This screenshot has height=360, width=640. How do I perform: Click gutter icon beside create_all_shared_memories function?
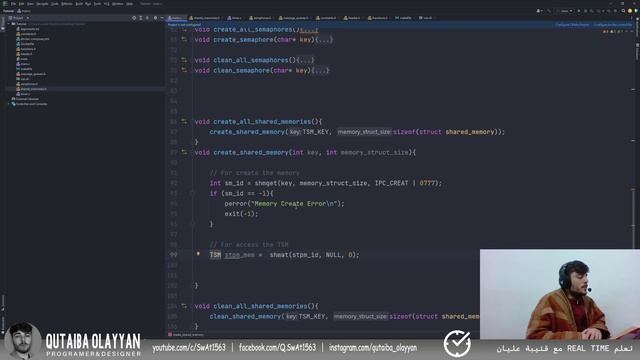tap(184, 122)
